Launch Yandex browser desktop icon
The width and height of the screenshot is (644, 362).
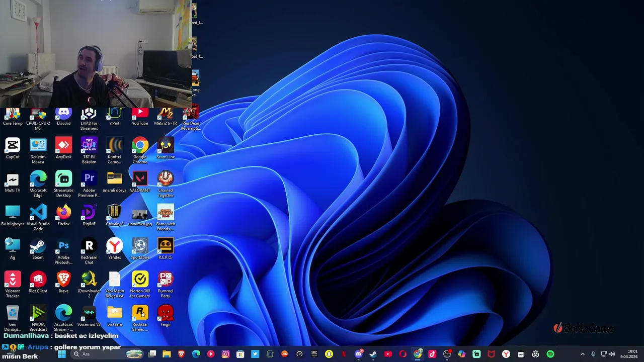pyautogui.click(x=115, y=249)
